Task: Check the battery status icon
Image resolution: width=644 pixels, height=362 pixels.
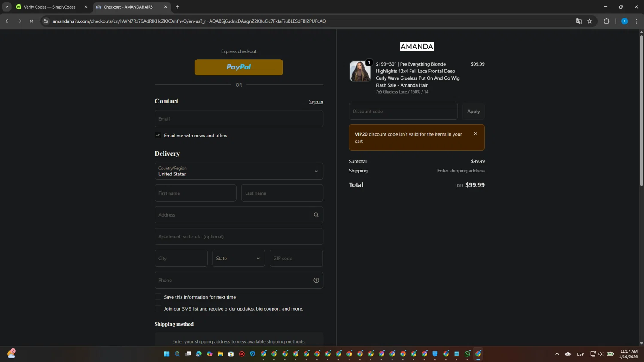Action: 610,354
